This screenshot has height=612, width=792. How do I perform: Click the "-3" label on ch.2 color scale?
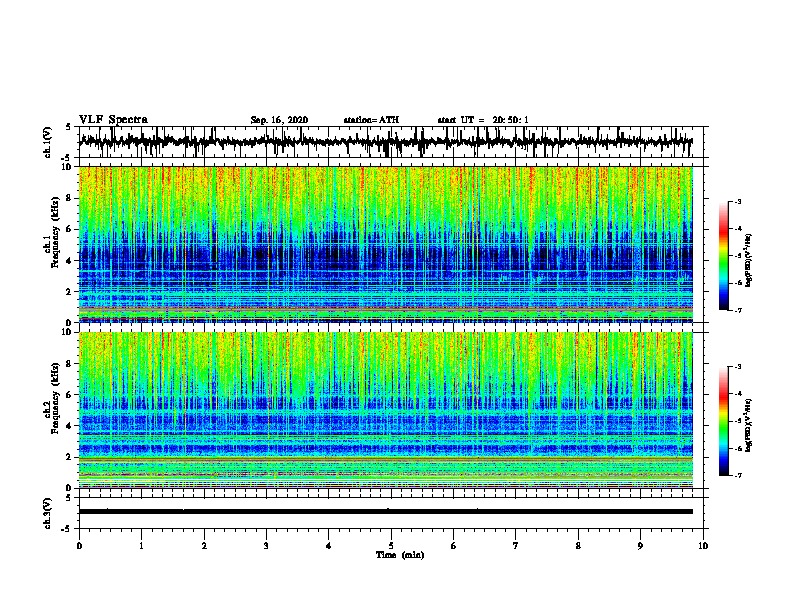click(738, 367)
